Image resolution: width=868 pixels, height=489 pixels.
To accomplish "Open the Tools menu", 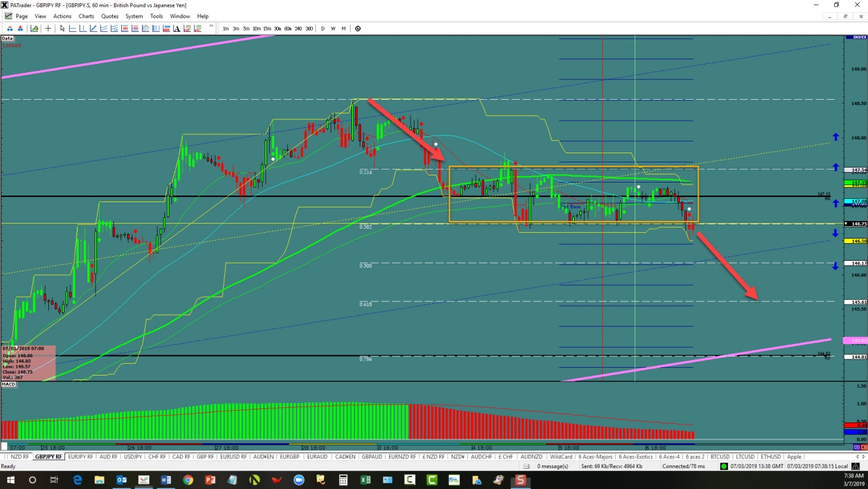I will tap(156, 16).
